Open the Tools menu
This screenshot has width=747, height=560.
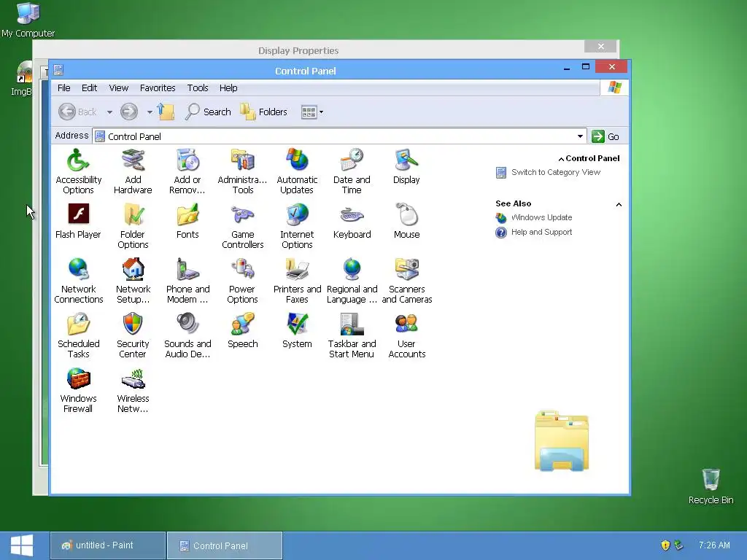click(198, 88)
